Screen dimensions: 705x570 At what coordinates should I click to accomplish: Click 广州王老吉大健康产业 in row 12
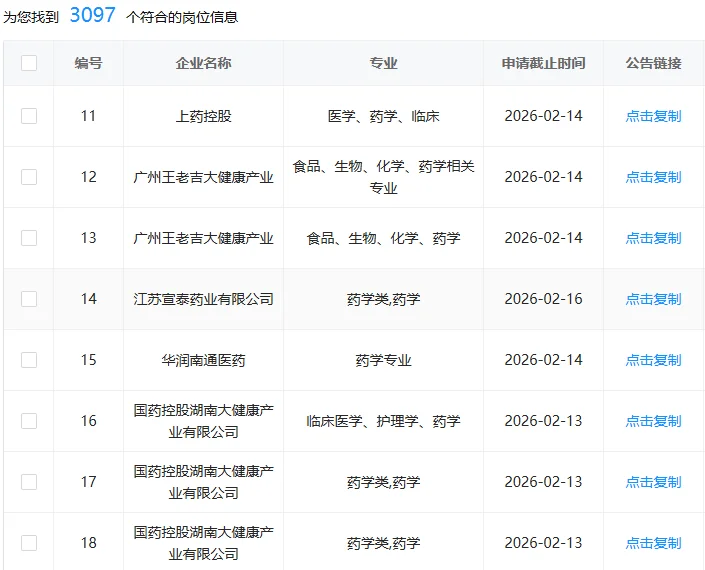tap(203, 177)
